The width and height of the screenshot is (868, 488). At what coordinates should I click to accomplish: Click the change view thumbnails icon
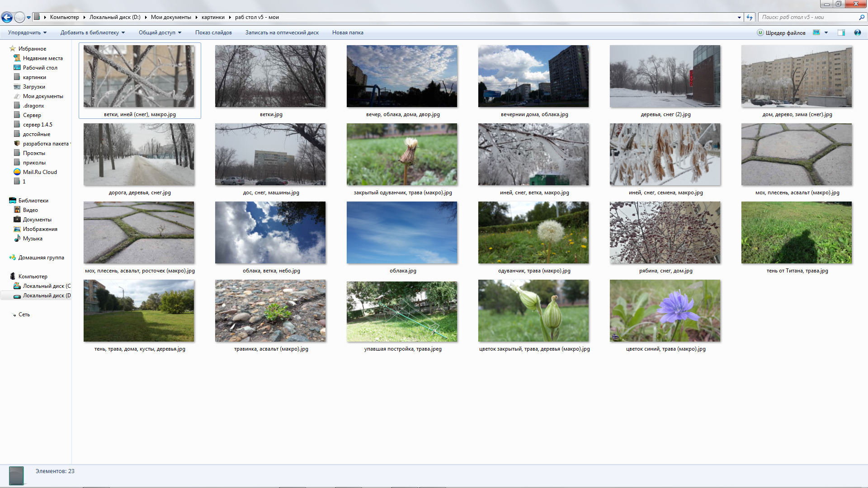click(816, 33)
